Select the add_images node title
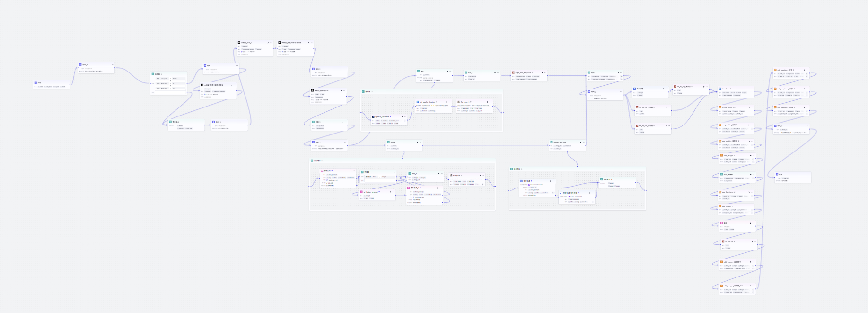 pyautogui.click(x=728, y=155)
